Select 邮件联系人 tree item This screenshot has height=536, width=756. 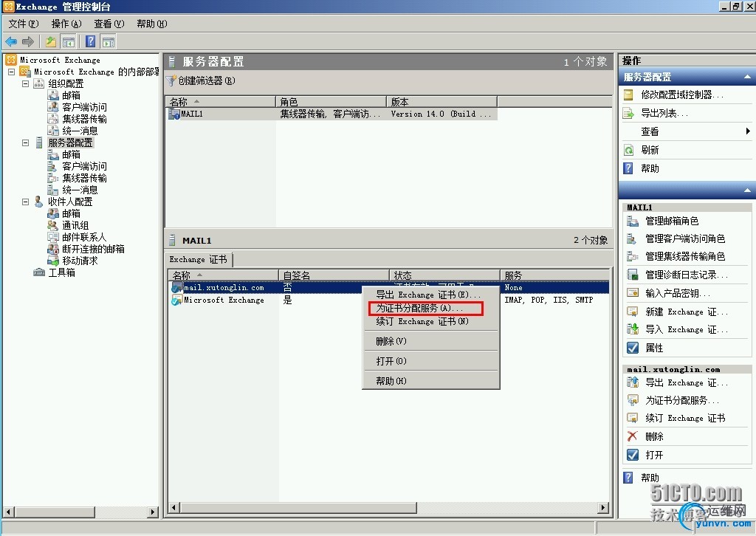point(84,237)
